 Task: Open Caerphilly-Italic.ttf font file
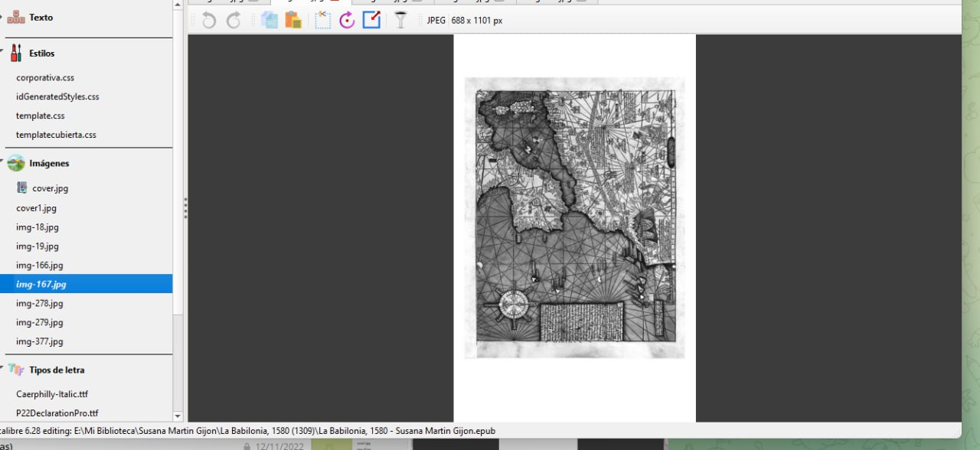pos(52,394)
